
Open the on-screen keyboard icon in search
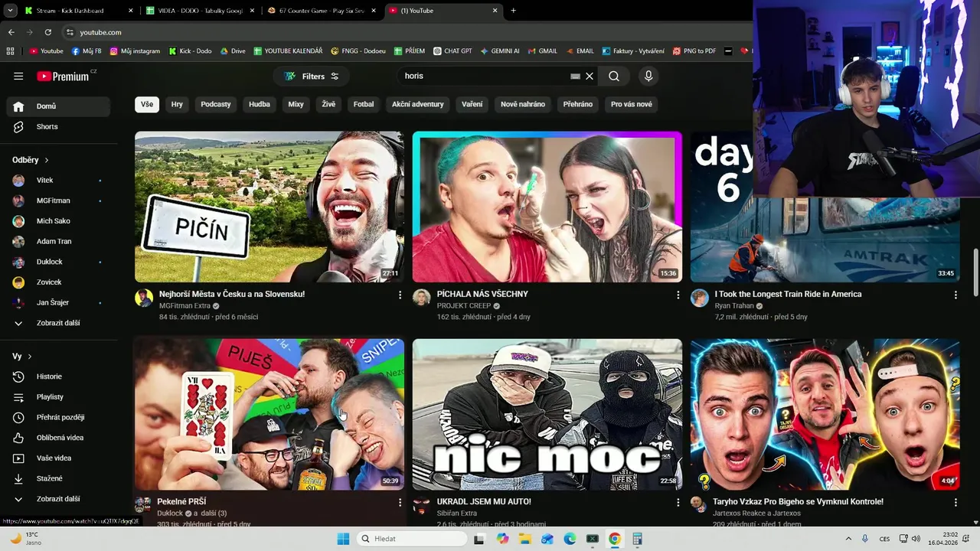(x=575, y=76)
